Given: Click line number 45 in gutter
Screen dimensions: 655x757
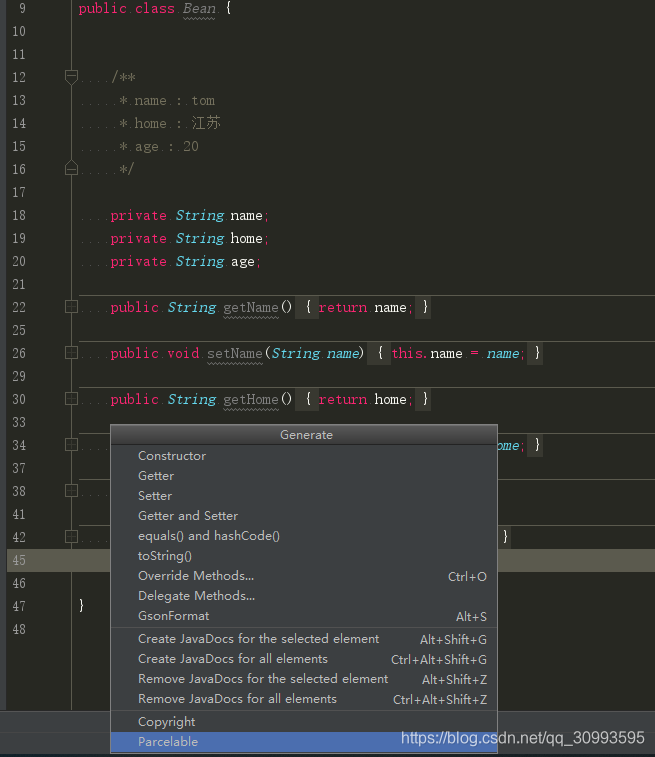Looking at the screenshot, I should pos(19,561).
